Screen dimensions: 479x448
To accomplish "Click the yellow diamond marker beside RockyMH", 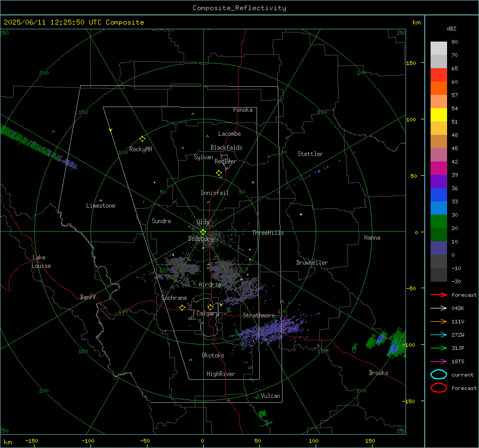I will (142, 139).
